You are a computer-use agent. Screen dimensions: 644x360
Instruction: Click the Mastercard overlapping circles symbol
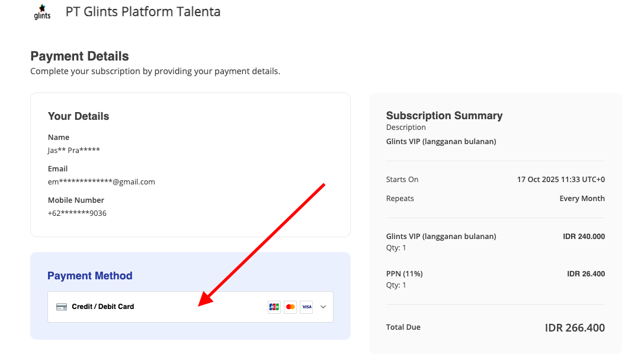[290, 307]
